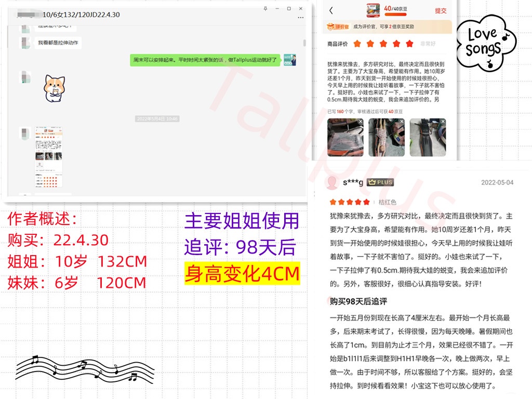Image resolution: width=532 pixels, height=399 pixels.
Task: Select the fifth rating star for 商品评价
Action: click(x=410, y=44)
